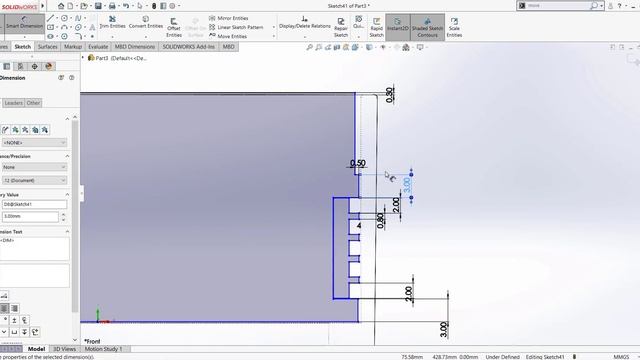Select the Line sketch tool
Image resolution: width=640 pixels, height=360 pixels.
[50, 18]
